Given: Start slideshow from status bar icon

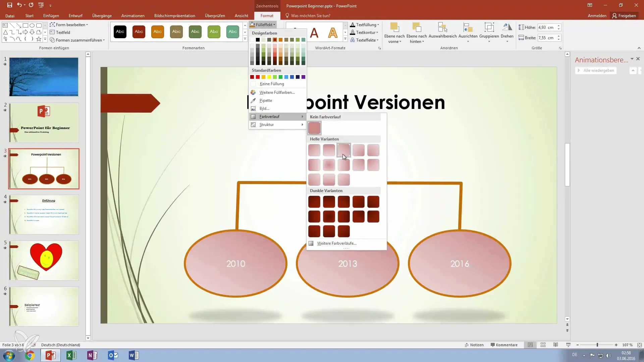Looking at the screenshot, I should (x=568, y=345).
